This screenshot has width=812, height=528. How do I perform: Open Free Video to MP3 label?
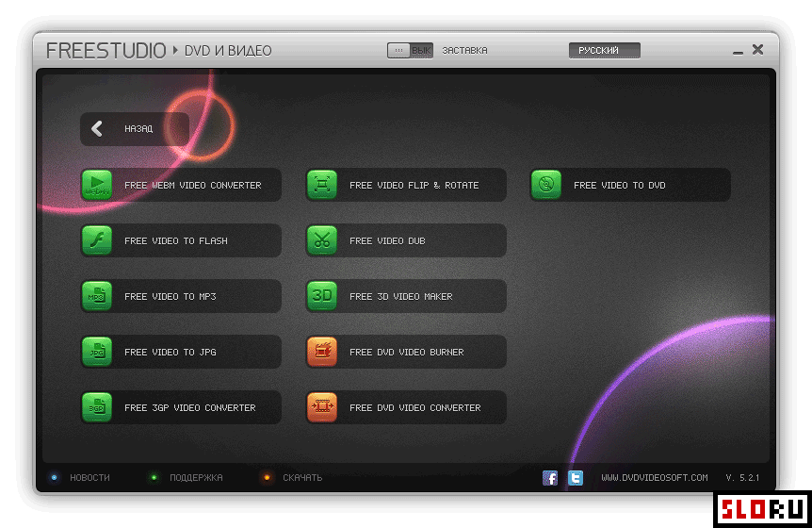pos(170,296)
